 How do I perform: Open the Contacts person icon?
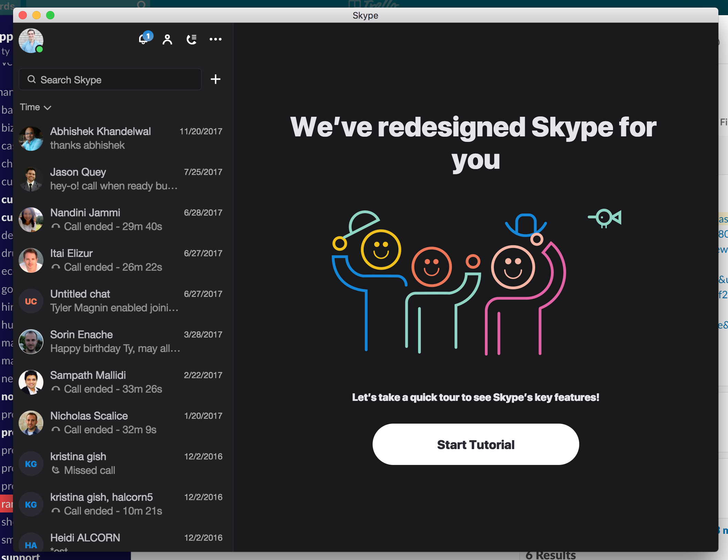click(x=167, y=39)
